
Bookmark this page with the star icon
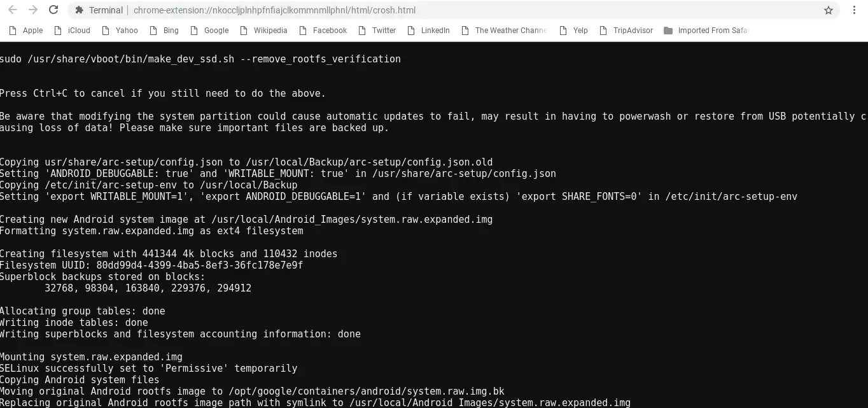(x=829, y=10)
